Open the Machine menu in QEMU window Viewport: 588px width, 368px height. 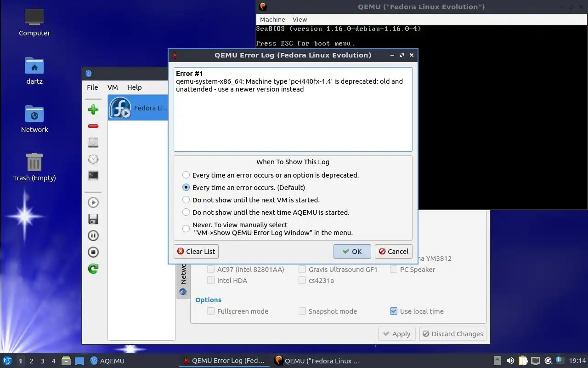point(272,19)
